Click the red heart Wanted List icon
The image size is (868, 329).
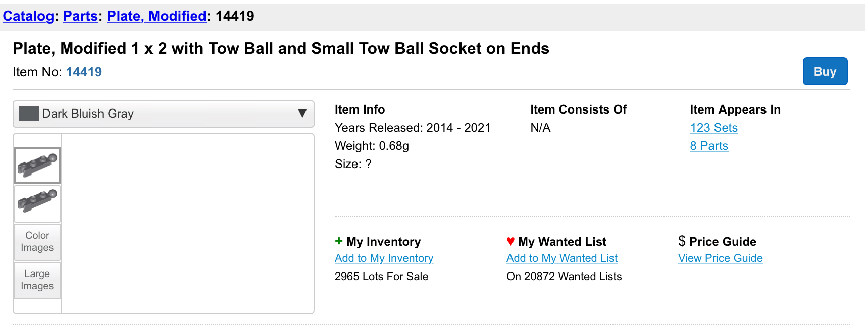point(510,241)
